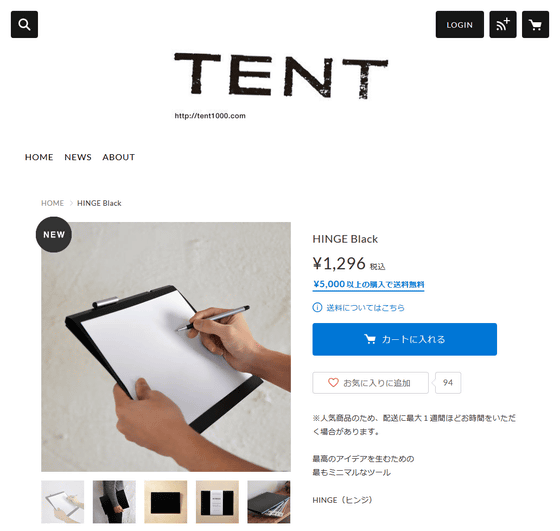Select the white HINGE clipboard thumbnail

point(62,502)
